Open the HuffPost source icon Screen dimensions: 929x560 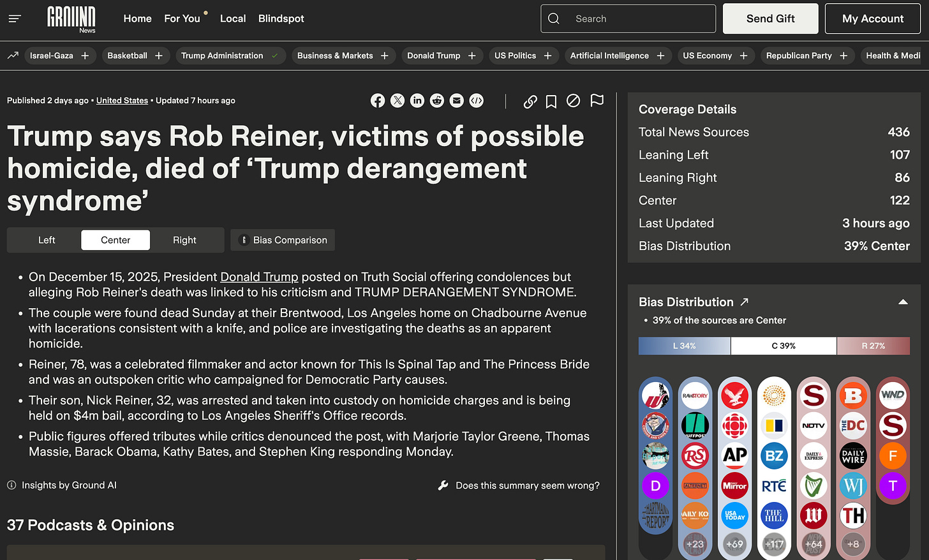(695, 425)
